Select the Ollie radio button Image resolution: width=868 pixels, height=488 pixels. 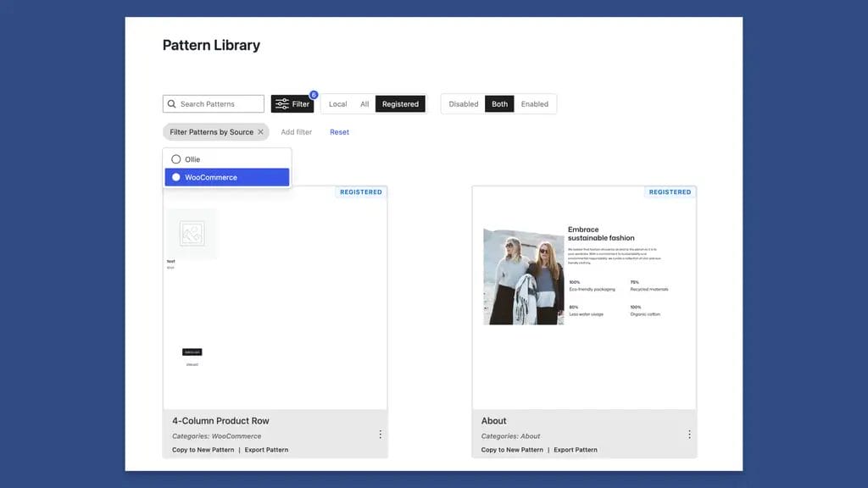click(x=176, y=159)
